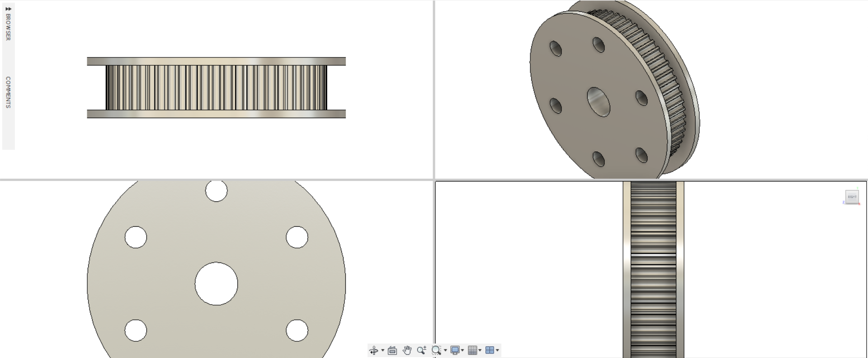Open the Grid and Snaps dropdown arrow

point(480,350)
